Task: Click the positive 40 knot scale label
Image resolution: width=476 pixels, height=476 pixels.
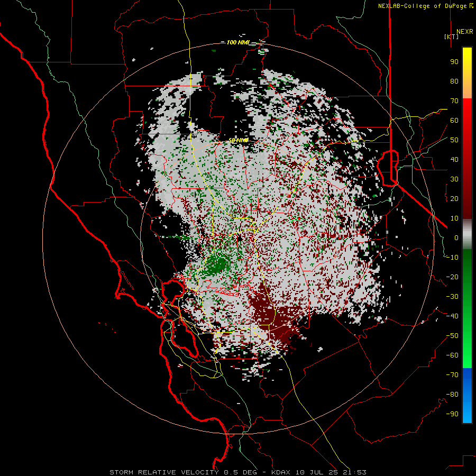Action: click(x=454, y=160)
